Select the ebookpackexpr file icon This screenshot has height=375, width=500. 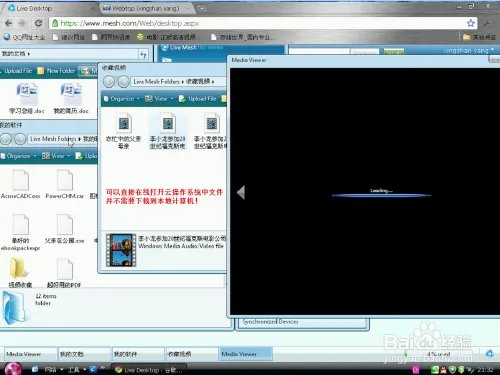coord(21,225)
